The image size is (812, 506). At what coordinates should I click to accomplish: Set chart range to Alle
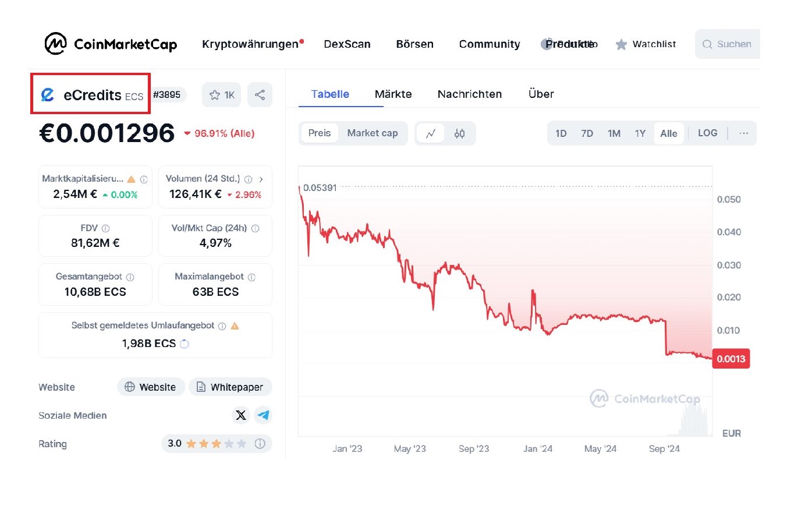[669, 133]
